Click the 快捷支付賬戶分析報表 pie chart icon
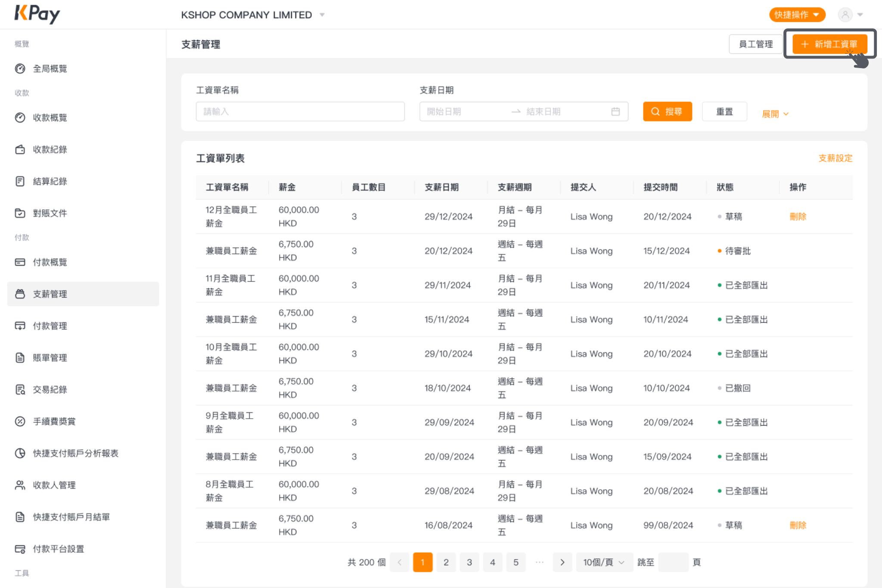 pos(20,453)
